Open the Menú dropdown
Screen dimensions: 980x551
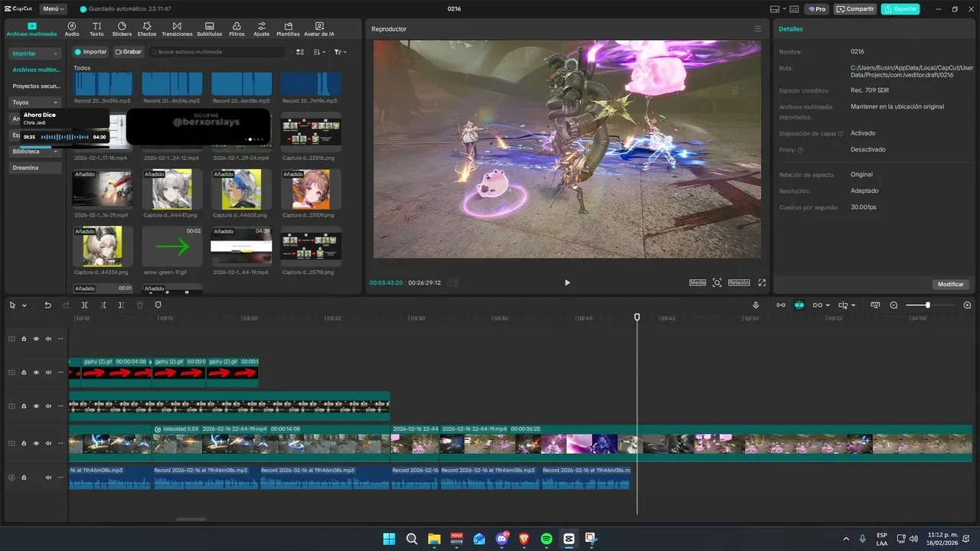click(53, 9)
